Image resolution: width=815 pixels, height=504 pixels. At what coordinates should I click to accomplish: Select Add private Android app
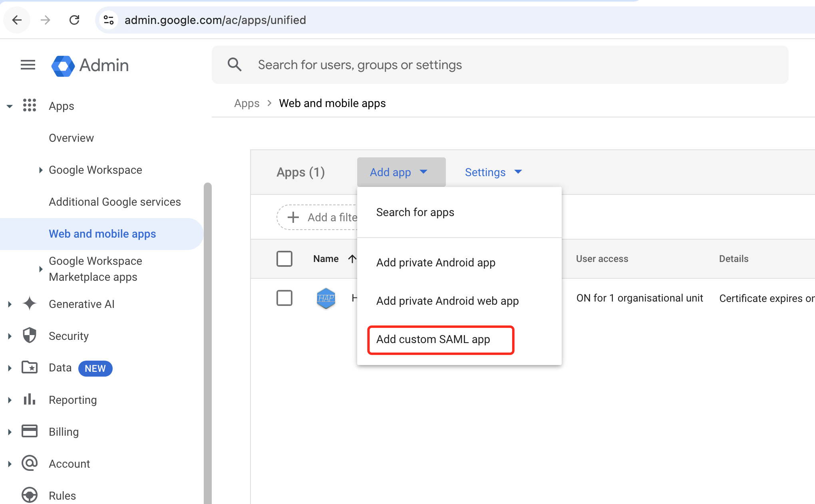(459, 262)
